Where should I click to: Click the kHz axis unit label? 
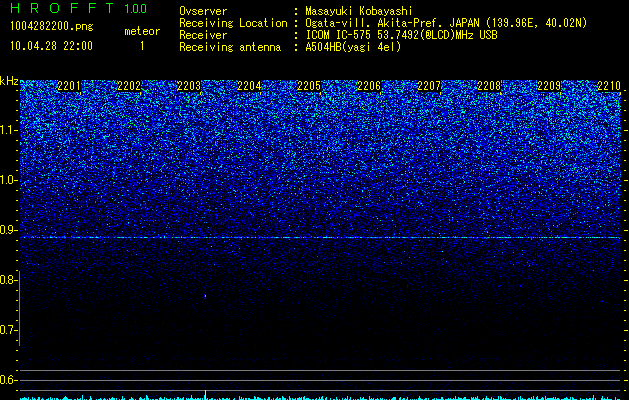9,81
